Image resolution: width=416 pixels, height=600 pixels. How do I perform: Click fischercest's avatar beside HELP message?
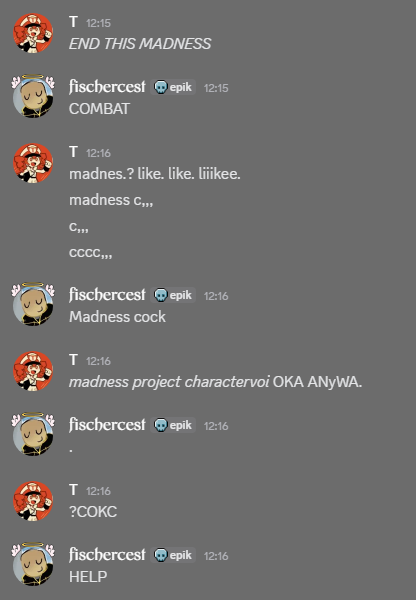tap(33, 564)
